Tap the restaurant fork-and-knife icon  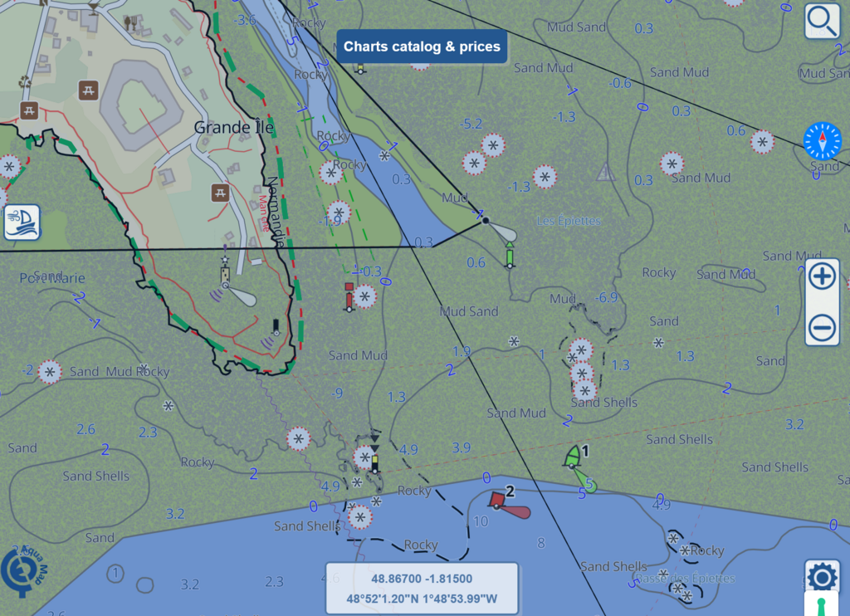[x=130, y=22]
